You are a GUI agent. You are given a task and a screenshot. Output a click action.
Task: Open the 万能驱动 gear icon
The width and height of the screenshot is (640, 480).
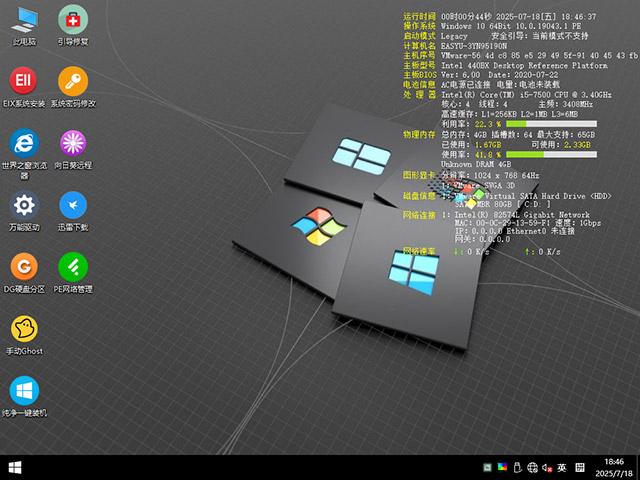tap(24, 211)
